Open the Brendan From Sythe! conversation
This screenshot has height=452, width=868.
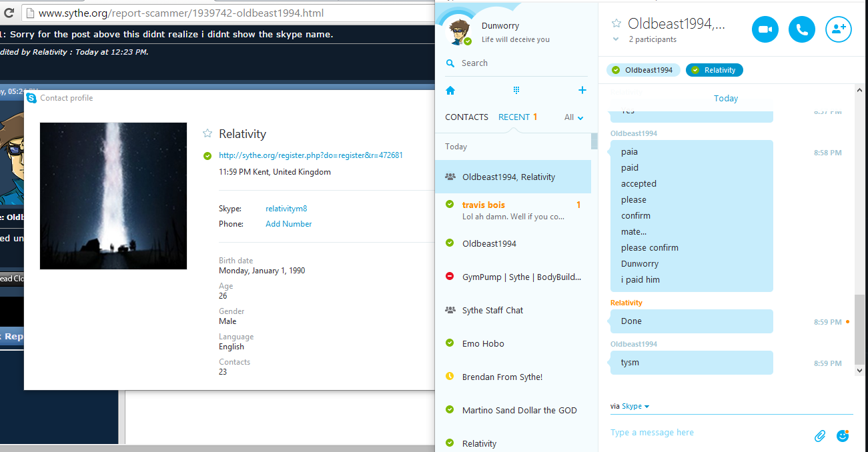click(513, 377)
